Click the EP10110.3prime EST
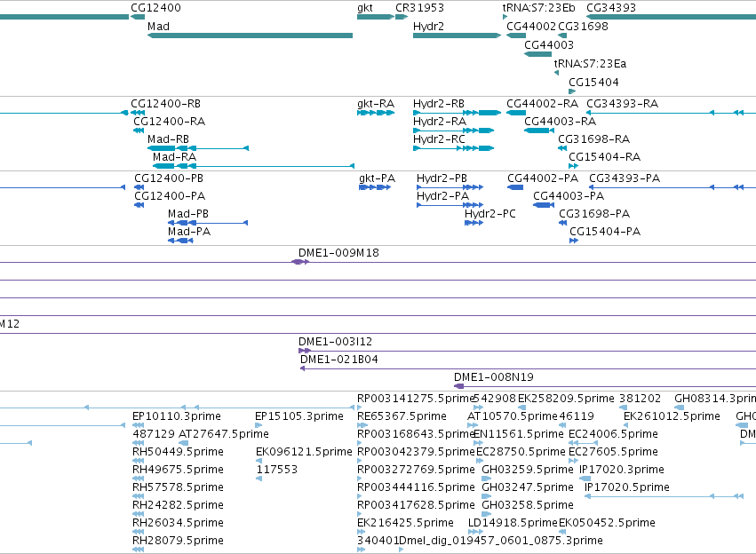 (x=139, y=425)
